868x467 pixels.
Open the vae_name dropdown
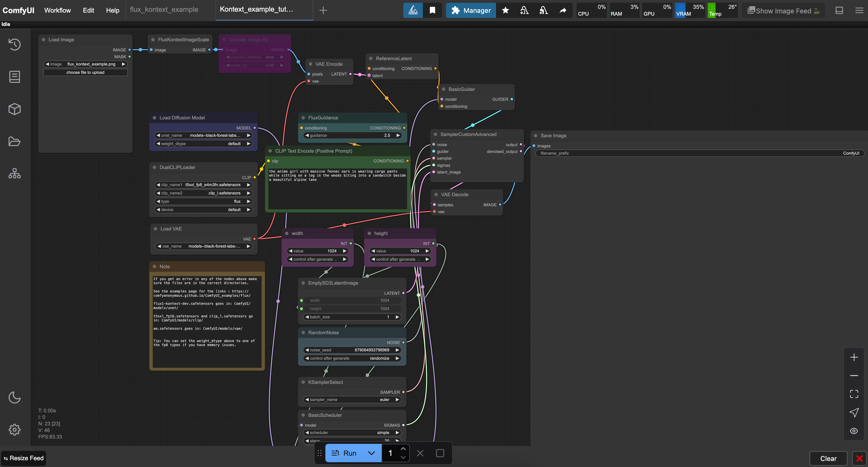204,246
